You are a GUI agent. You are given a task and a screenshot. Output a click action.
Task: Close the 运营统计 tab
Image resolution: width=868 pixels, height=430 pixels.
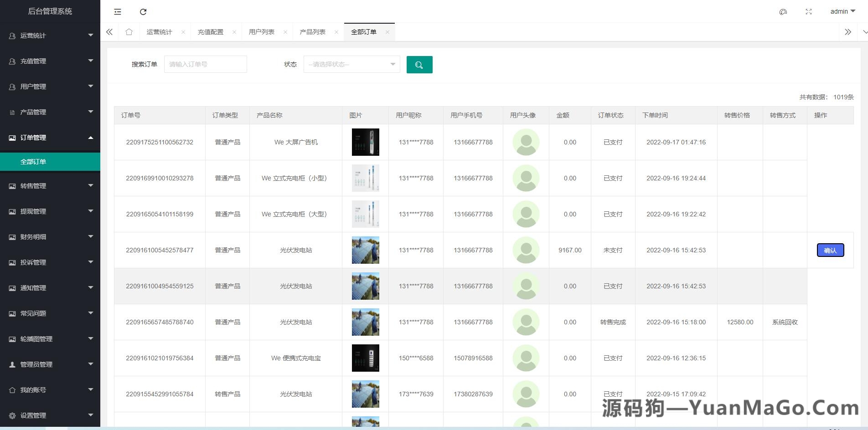click(x=183, y=32)
